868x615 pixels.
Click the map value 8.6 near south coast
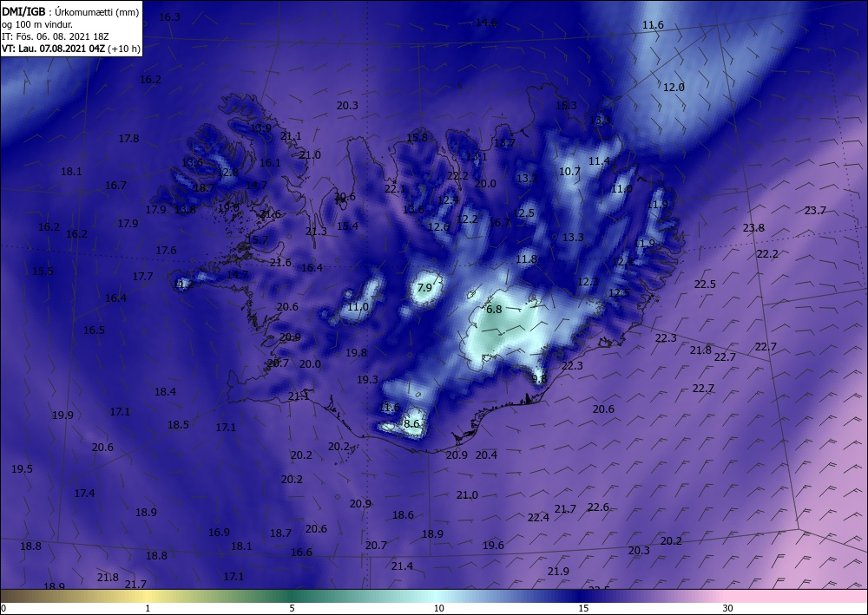click(411, 424)
